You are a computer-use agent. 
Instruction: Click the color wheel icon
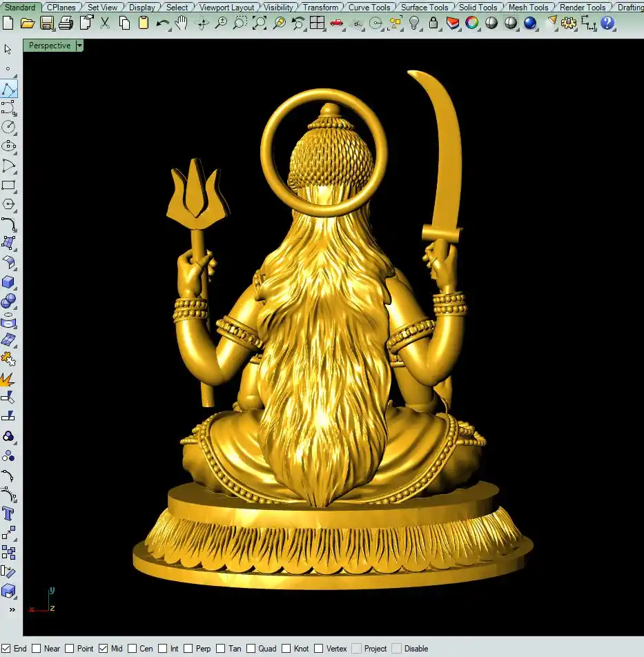click(x=472, y=23)
